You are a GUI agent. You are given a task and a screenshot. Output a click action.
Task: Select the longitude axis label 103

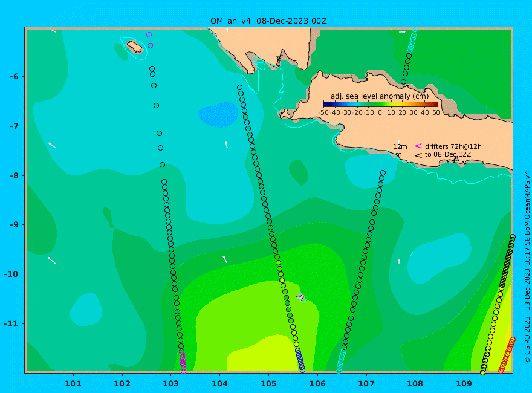(170, 384)
